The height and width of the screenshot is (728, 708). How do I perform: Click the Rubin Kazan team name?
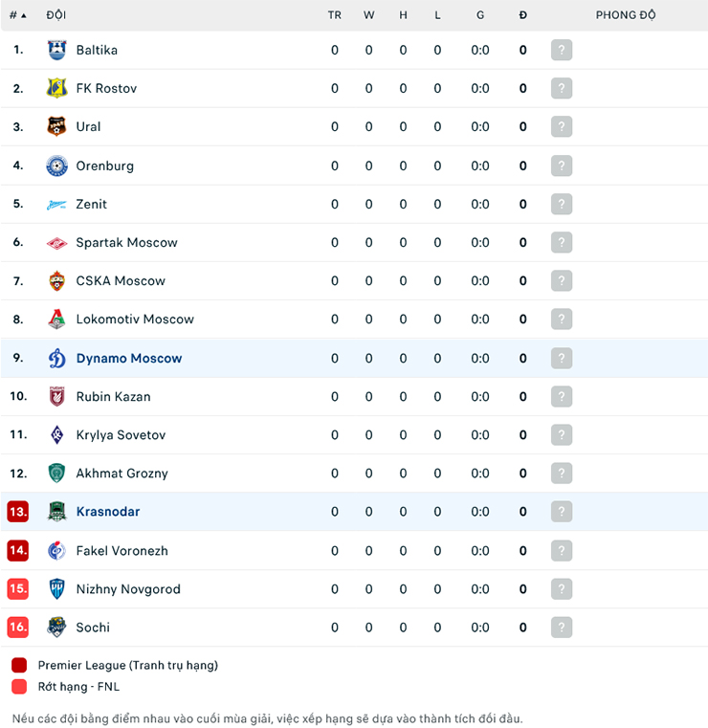113,397
